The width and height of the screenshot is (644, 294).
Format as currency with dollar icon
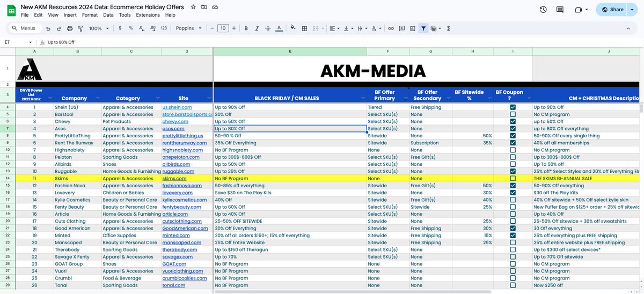(x=120, y=28)
